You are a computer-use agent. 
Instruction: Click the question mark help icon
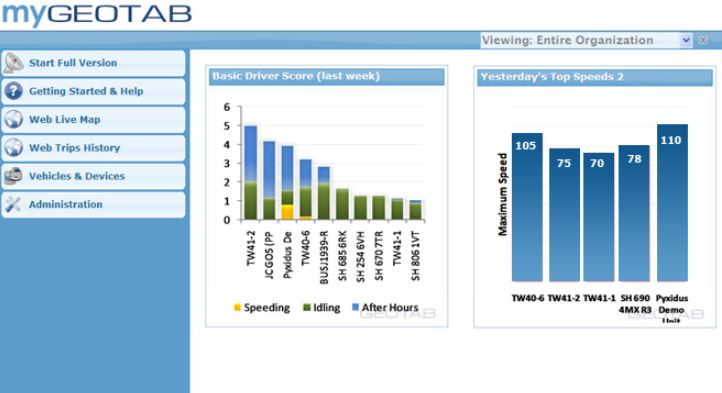pos(13,91)
